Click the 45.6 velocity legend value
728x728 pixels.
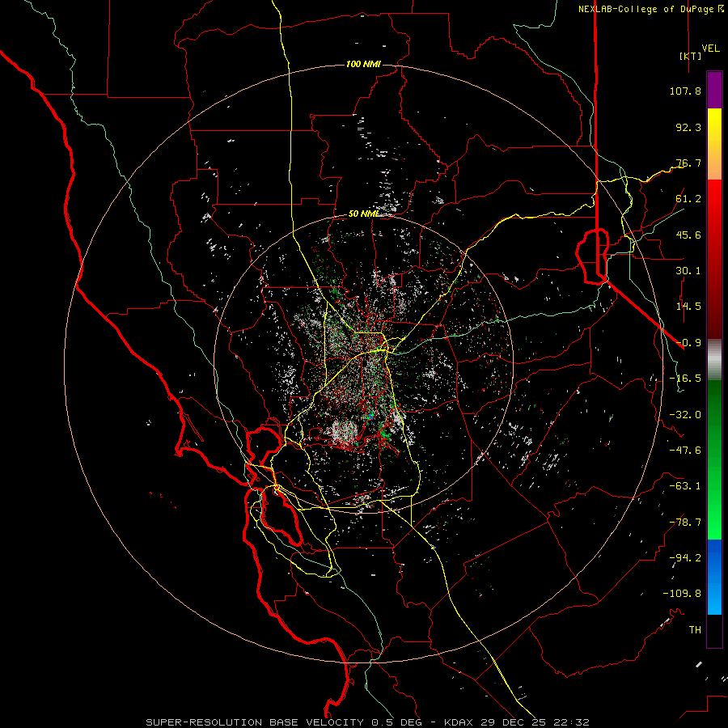point(688,235)
